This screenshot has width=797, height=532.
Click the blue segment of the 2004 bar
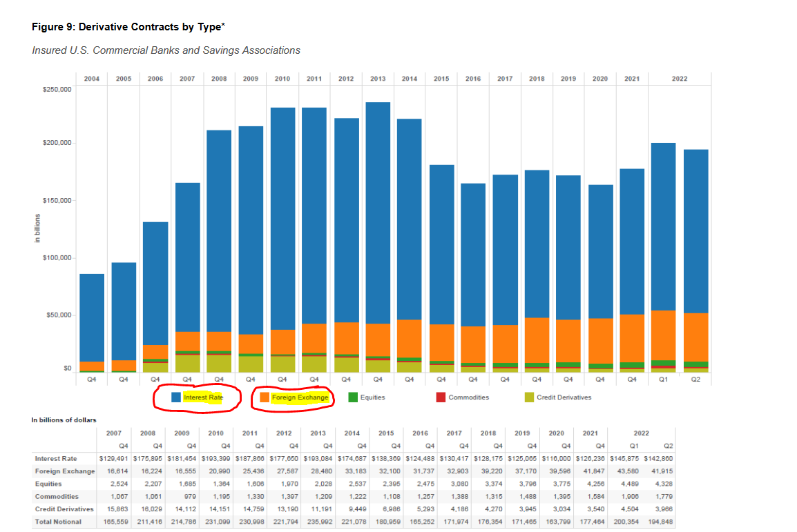(92, 318)
